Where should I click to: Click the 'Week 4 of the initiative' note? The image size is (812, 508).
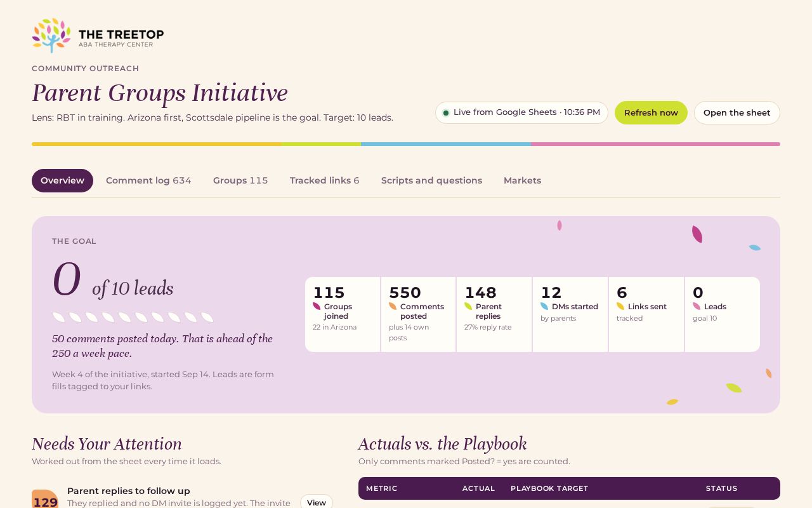pyautogui.click(x=163, y=380)
